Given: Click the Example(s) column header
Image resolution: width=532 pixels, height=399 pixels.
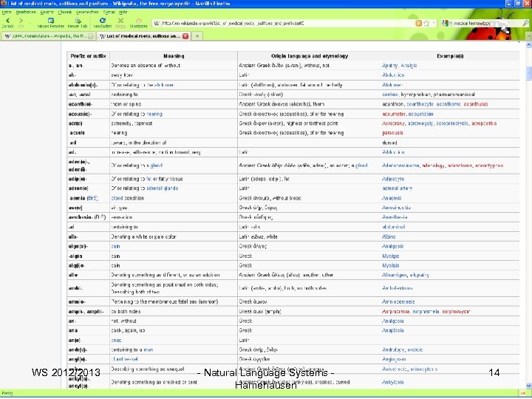Looking at the screenshot, I should point(450,56).
